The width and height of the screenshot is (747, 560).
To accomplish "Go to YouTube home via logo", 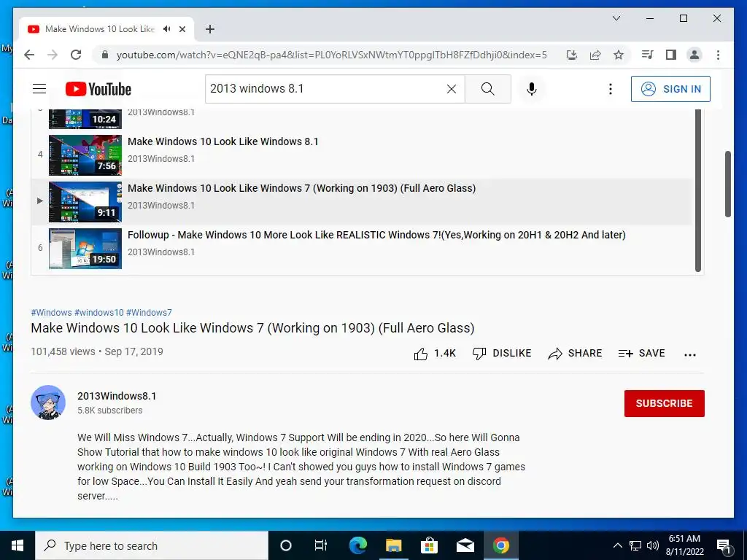I will 98,89.
